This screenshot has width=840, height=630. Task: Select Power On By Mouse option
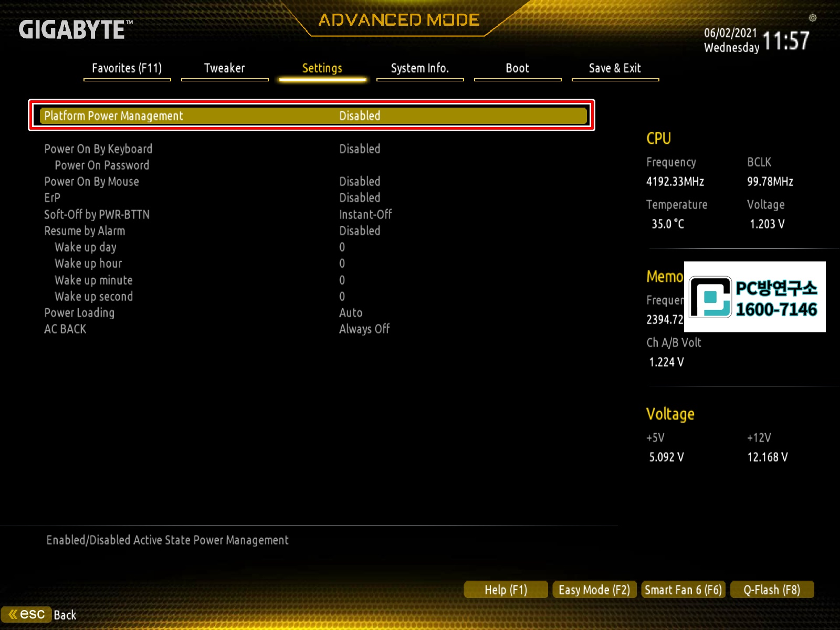point(92,182)
